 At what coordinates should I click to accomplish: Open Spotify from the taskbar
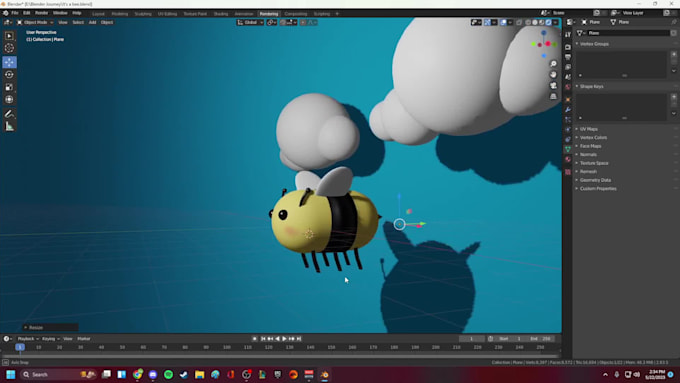click(x=168, y=374)
